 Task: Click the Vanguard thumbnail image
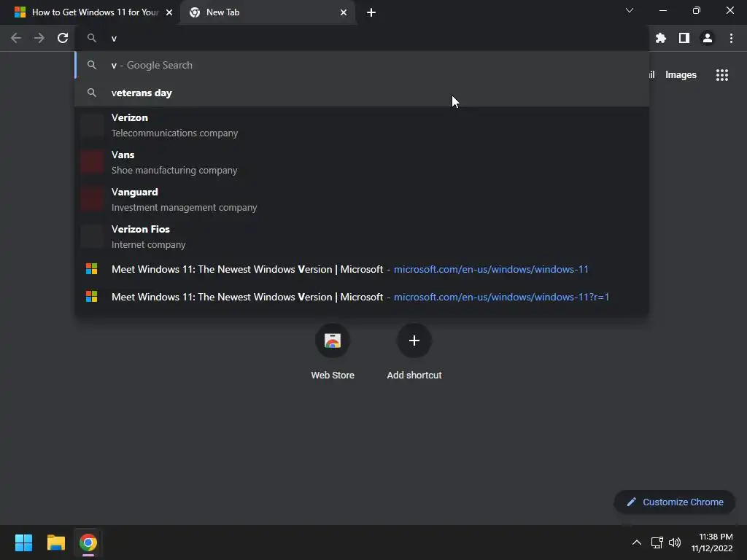pyautogui.click(x=91, y=199)
